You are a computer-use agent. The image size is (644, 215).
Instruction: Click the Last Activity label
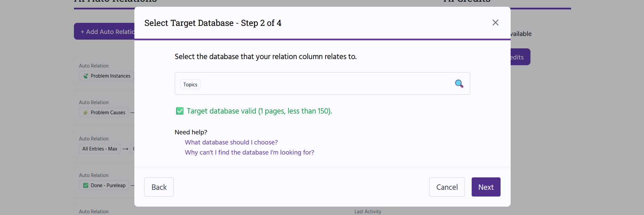click(368, 212)
